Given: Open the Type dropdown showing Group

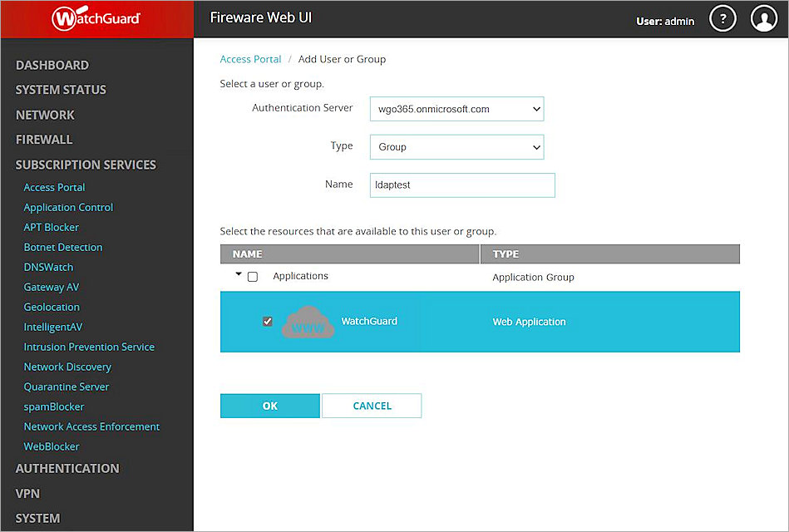Looking at the screenshot, I should [x=456, y=146].
